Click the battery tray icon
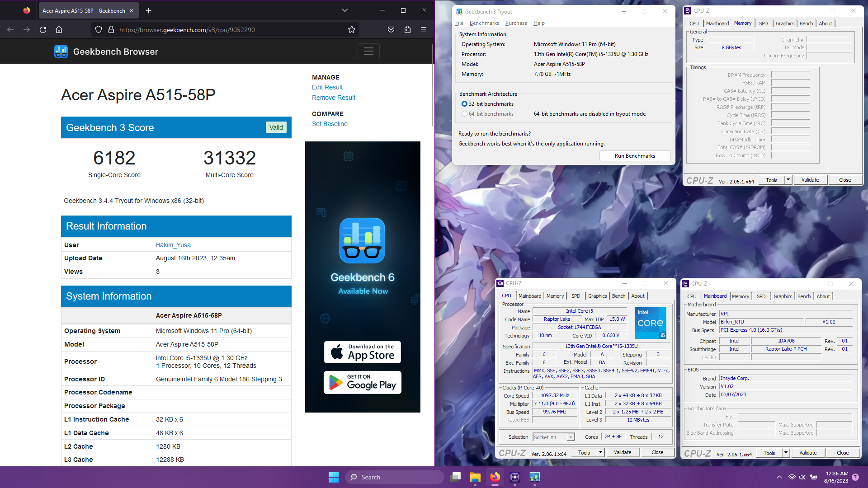868x488 pixels. [814, 477]
